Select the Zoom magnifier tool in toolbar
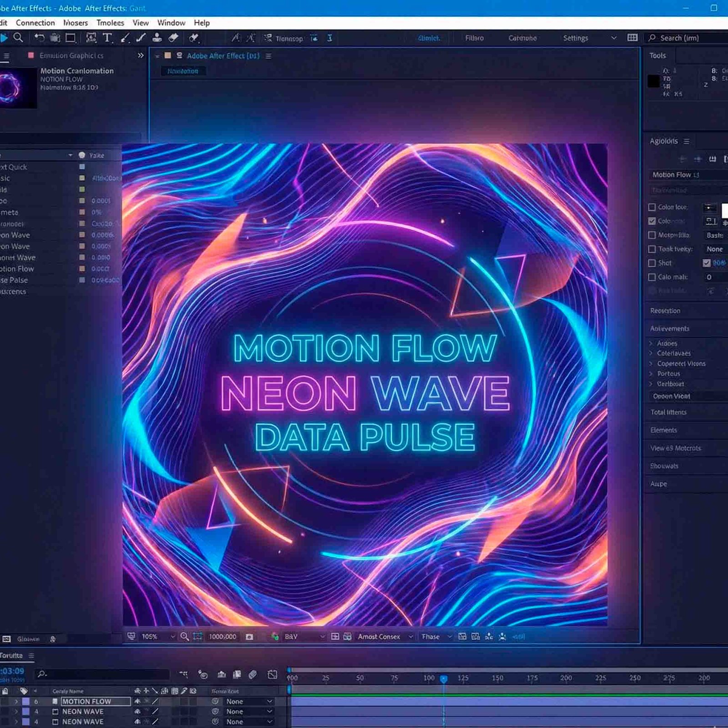 [18, 38]
